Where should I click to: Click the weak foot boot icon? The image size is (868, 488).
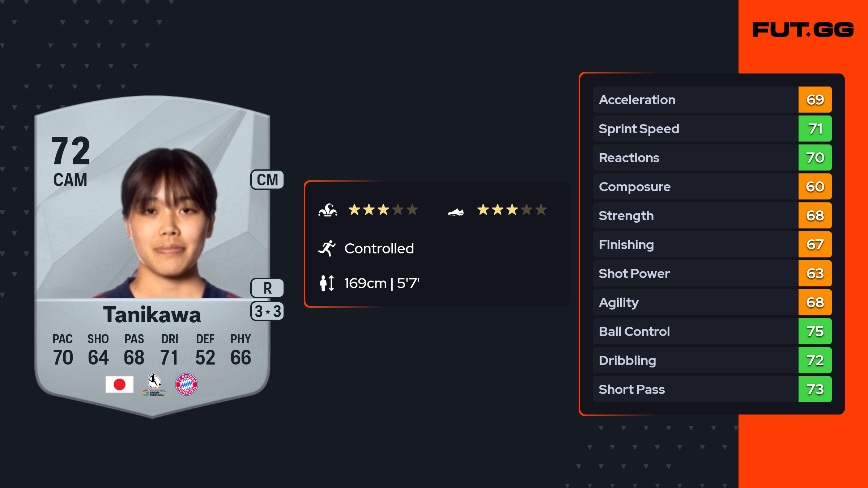click(456, 212)
